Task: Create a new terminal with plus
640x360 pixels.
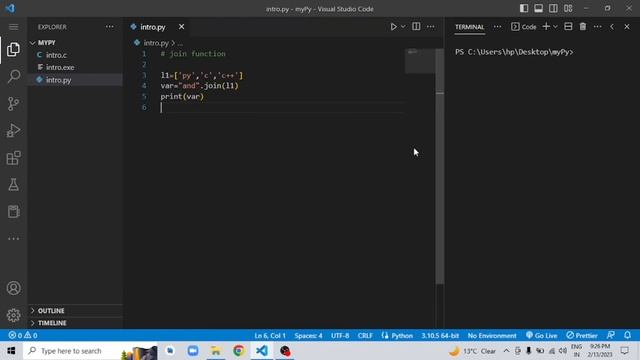Action: tap(546, 27)
